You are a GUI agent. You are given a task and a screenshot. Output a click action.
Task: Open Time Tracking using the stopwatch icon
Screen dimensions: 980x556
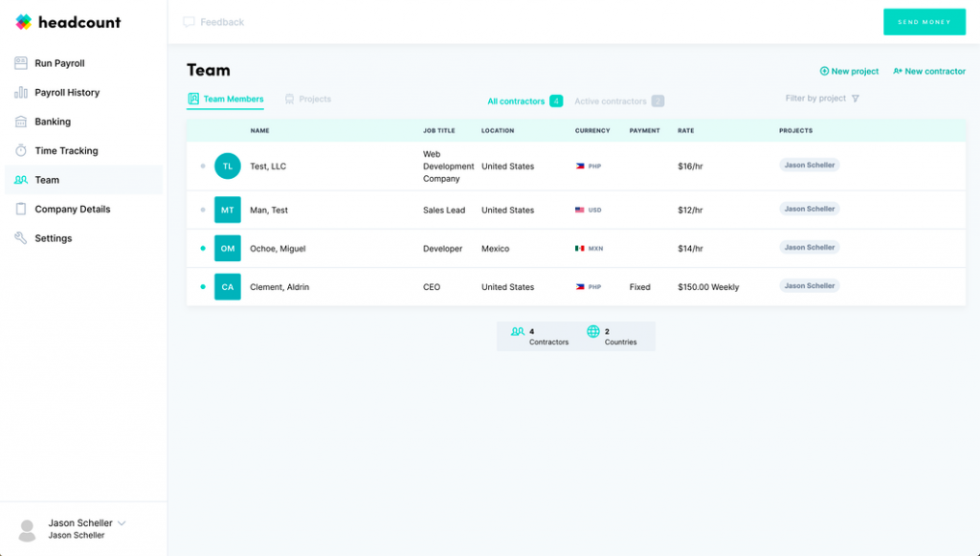(x=21, y=150)
